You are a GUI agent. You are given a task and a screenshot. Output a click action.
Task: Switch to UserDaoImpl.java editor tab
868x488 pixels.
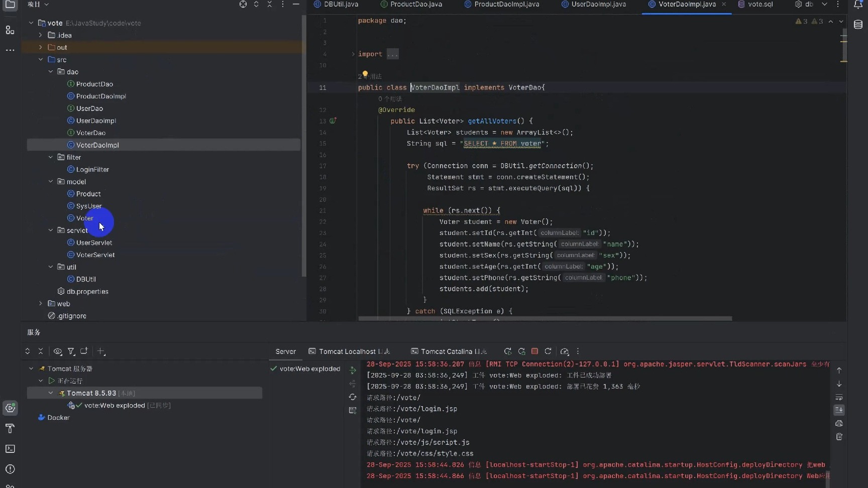coord(594,4)
